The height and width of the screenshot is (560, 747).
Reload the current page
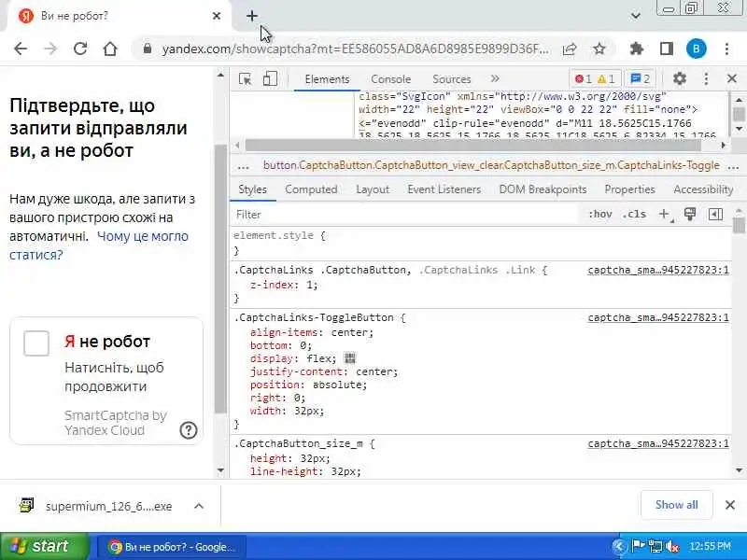(x=80, y=49)
